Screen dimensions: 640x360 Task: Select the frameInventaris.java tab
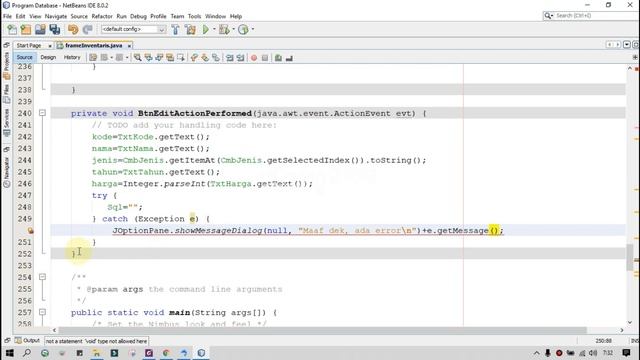point(93,45)
